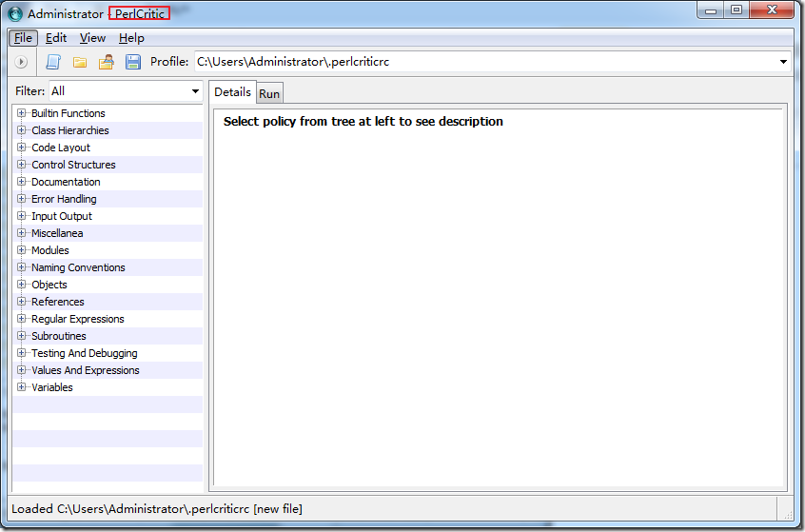Select the Subroutines tree item

coord(59,336)
